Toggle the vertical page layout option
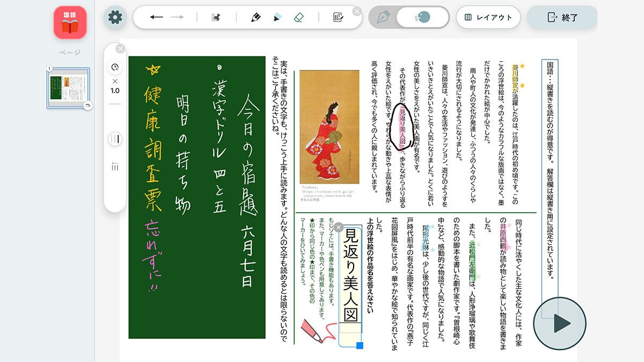This screenshot has width=644, height=362. click(x=114, y=138)
